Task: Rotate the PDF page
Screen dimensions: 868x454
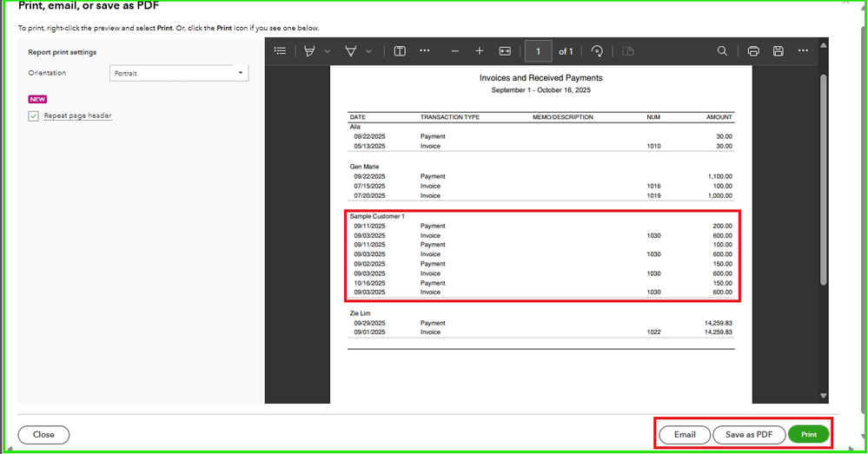Action: (x=597, y=52)
